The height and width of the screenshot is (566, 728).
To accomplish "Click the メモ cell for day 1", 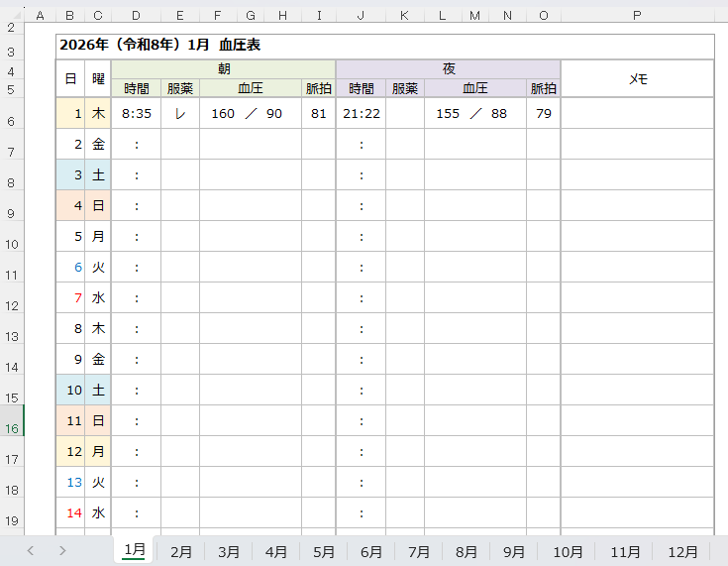I will 637,114.
